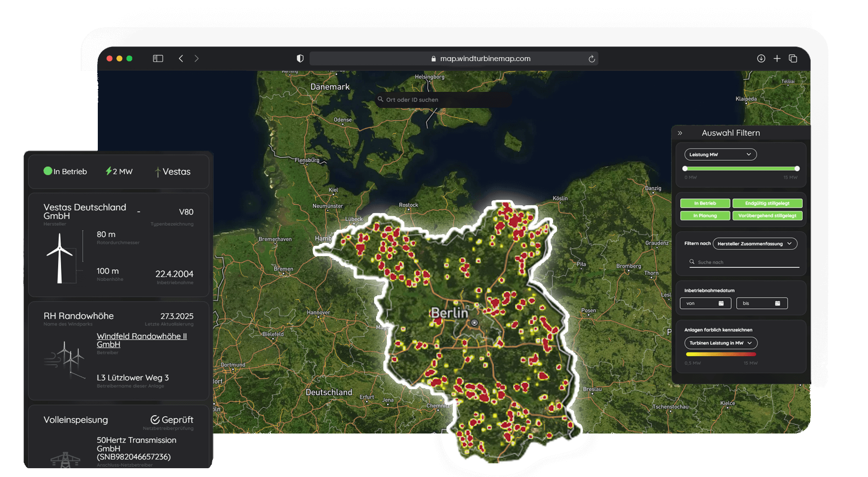Click the Berlin location marker on the map
This screenshot has height=477, width=868.
pyautogui.click(x=474, y=323)
